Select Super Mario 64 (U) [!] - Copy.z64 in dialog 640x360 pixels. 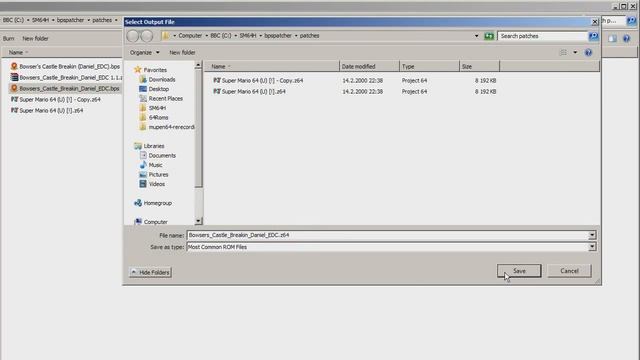tap(258, 81)
